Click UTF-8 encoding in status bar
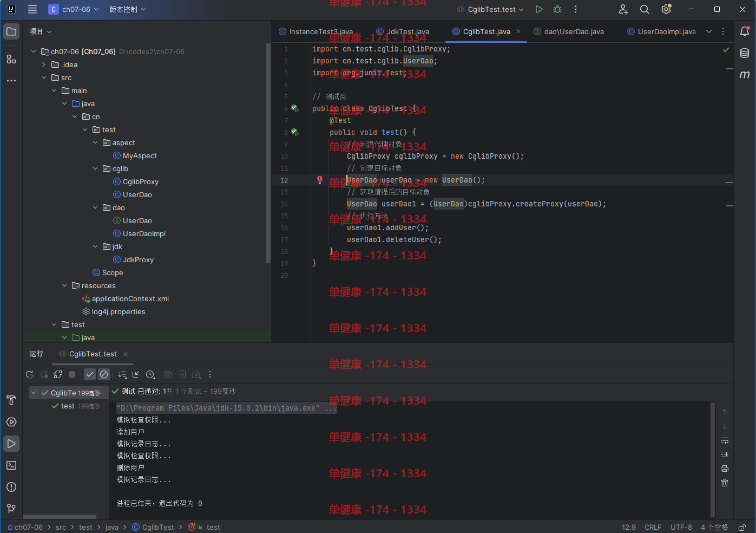Viewport: 756px width, 533px height. pos(681,527)
